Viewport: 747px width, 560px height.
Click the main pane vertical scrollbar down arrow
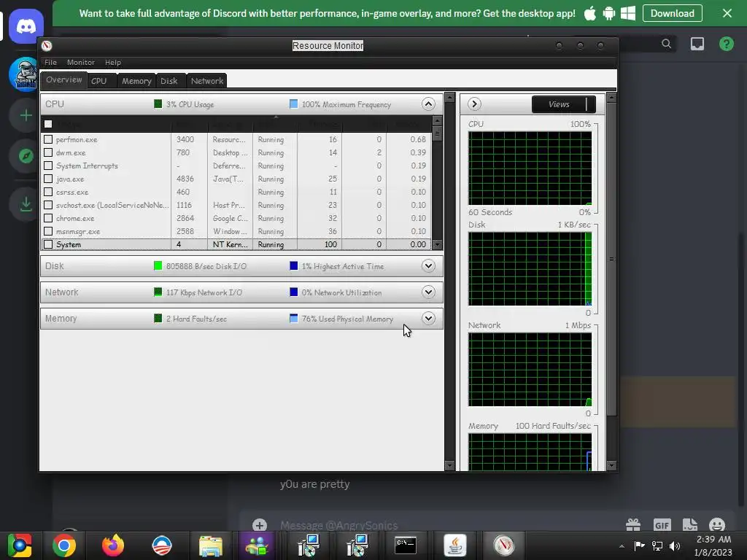449,465
